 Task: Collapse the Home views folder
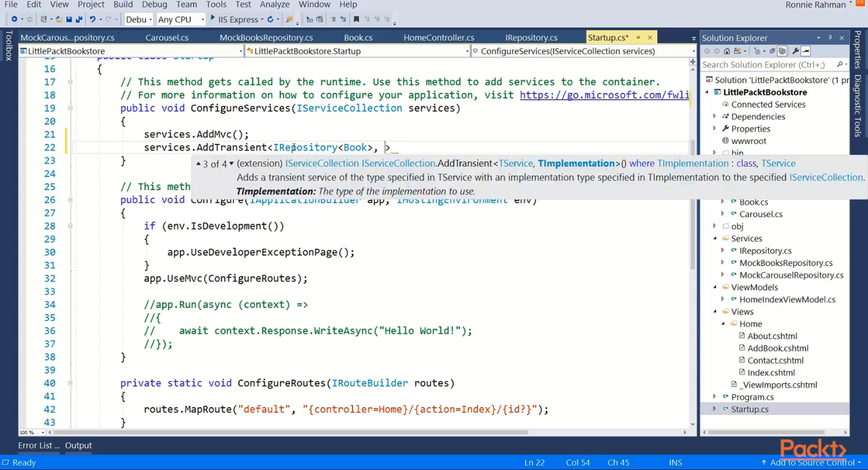click(723, 324)
